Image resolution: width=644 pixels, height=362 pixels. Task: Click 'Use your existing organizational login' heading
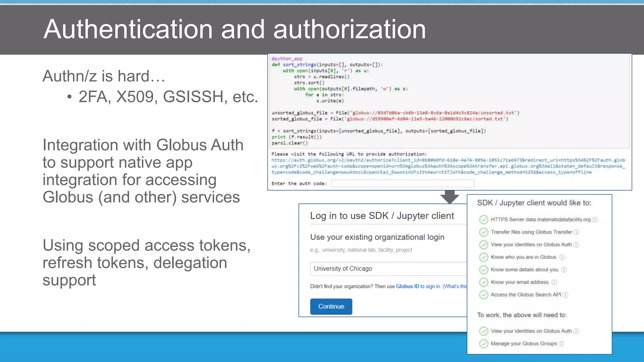(x=377, y=237)
